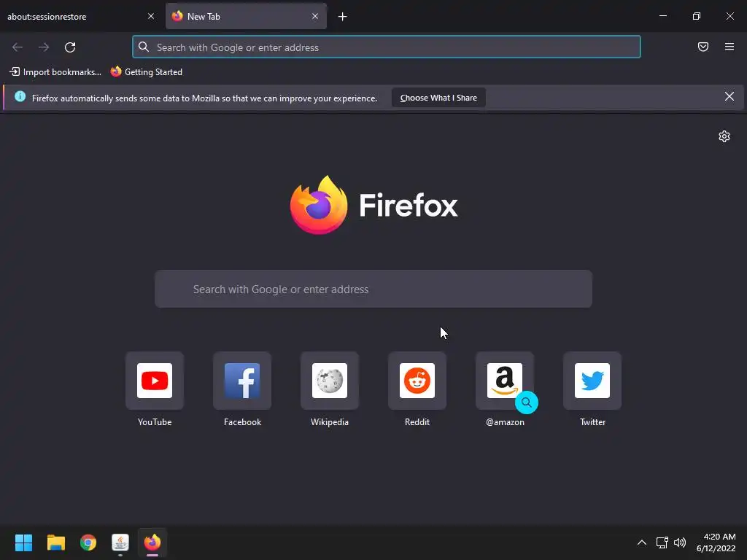Image resolution: width=747 pixels, height=560 pixels.
Task: Click the Choose What I Share button
Action: pos(438,98)
